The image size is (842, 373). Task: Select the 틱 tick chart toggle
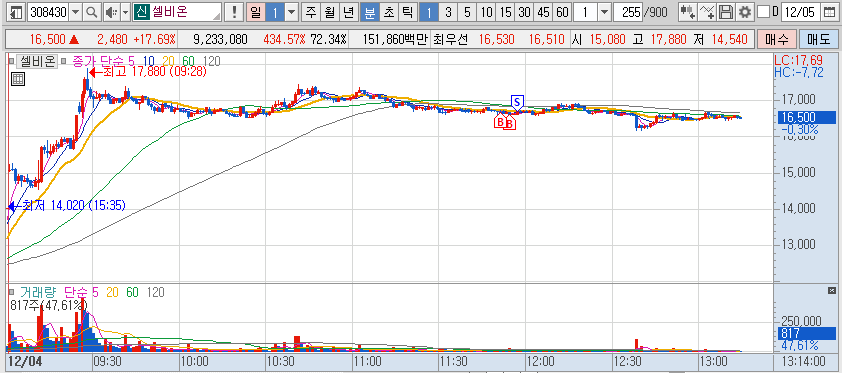pos(407,12)
